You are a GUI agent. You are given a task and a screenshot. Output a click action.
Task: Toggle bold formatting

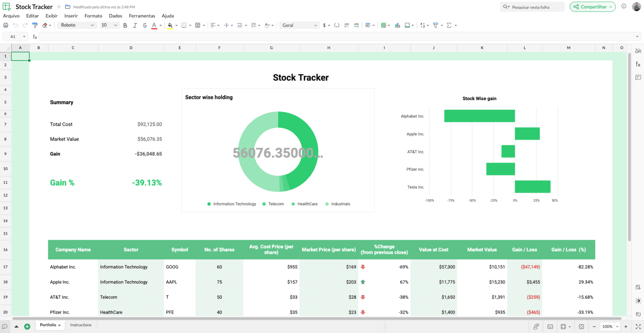tap(125, 25)
